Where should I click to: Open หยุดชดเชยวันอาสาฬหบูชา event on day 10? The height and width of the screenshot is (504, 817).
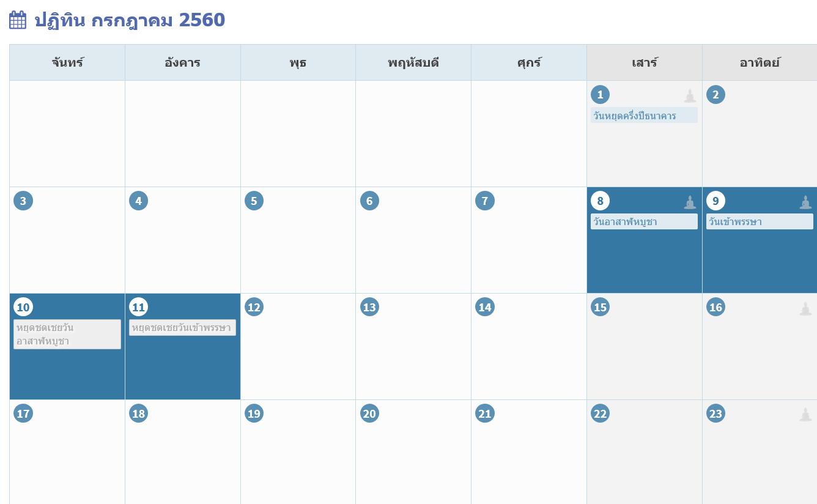click(67, 335)
